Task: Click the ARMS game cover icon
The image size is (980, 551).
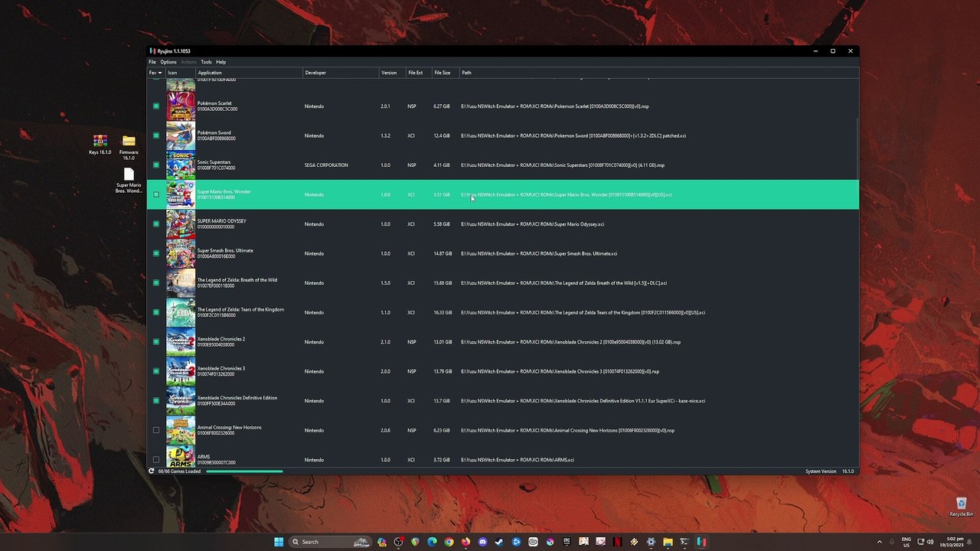Action: pos(181,457)
